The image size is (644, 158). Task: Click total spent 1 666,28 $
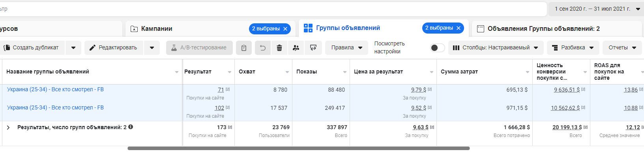[x=517, y=128]
